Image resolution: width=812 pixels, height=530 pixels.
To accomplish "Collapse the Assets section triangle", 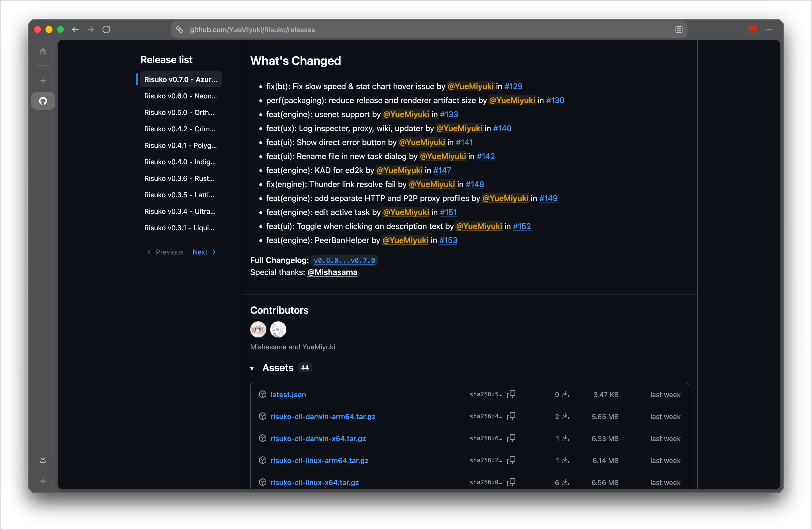I will (x=252, y=368).
